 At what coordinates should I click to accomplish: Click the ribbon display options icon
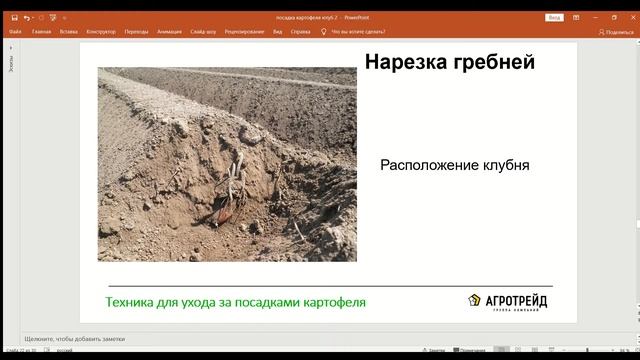click(576, 18)
